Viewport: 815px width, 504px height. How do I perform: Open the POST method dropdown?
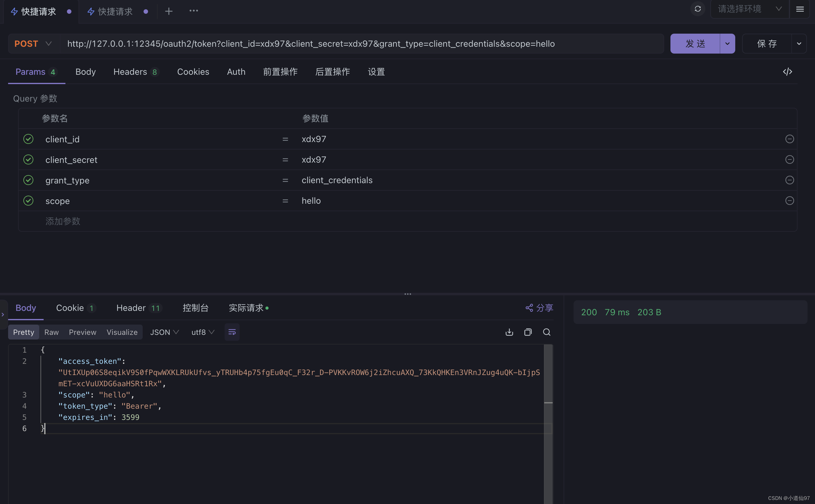point(33,44)
